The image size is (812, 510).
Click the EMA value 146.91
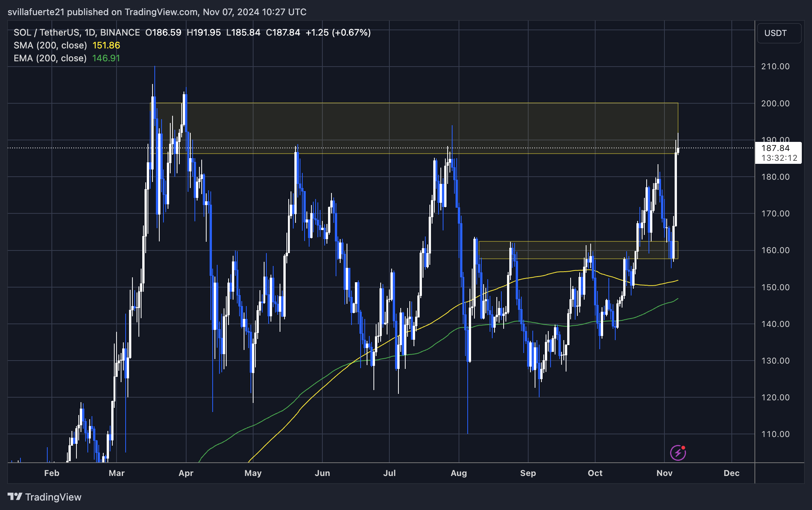point(106,58)
